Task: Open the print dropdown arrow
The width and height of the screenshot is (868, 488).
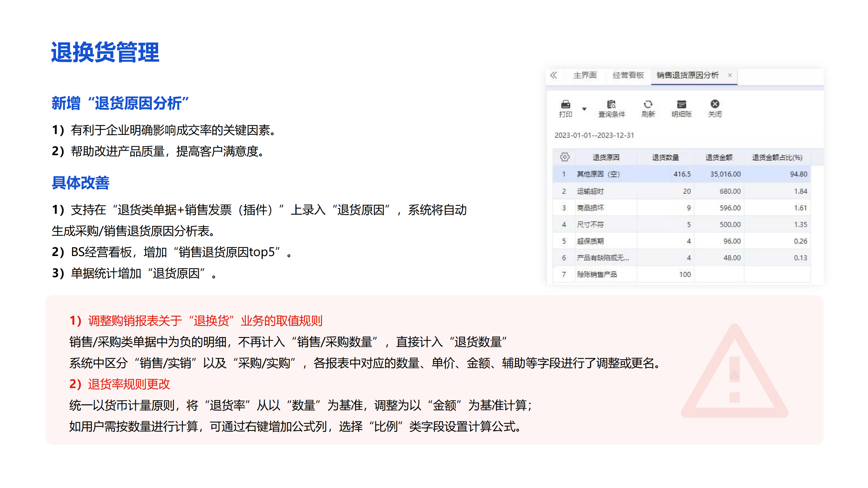Action: [584, 109]
